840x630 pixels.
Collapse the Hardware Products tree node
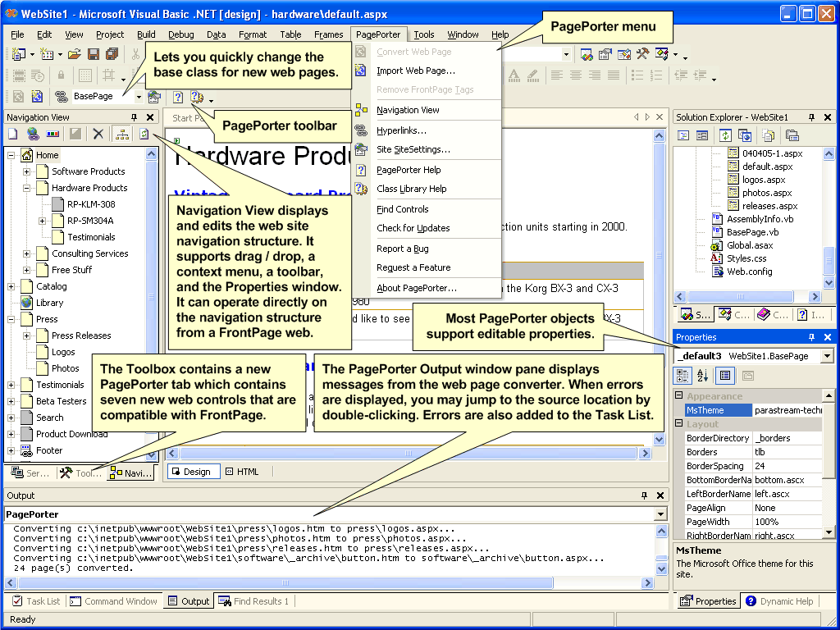click(x=26, y=189)
